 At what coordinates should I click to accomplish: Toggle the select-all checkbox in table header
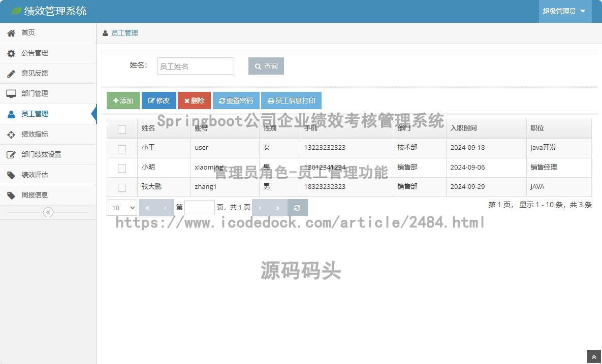[122, 129]
